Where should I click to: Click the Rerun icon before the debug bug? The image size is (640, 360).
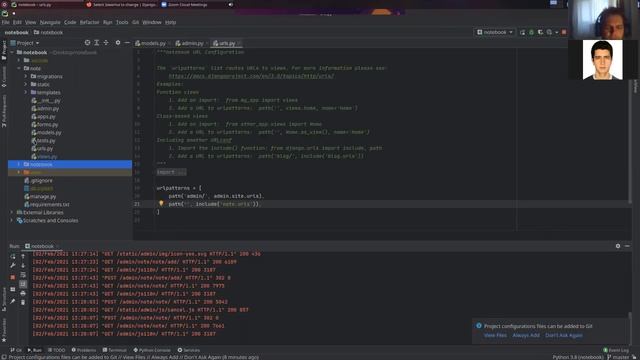coord(522,32)
